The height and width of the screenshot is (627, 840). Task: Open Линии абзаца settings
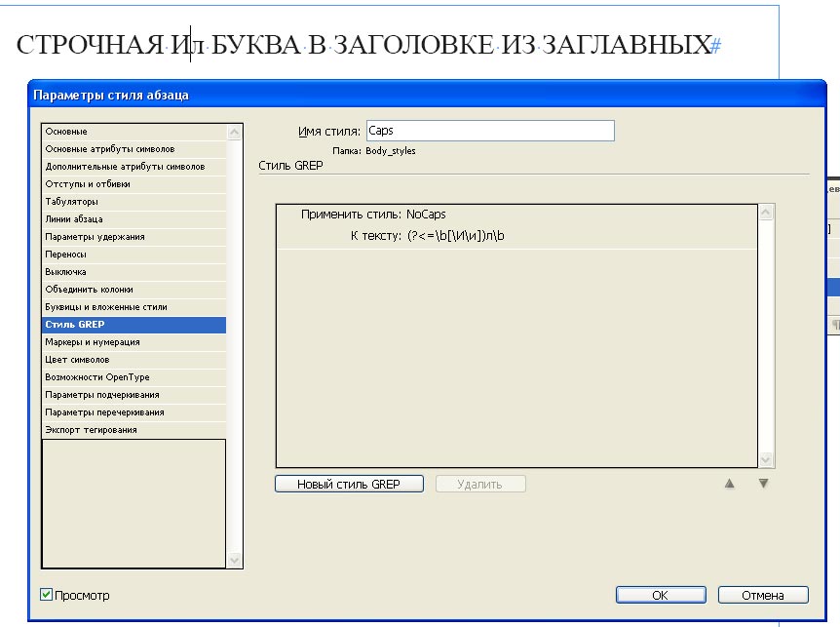[134, 219]
